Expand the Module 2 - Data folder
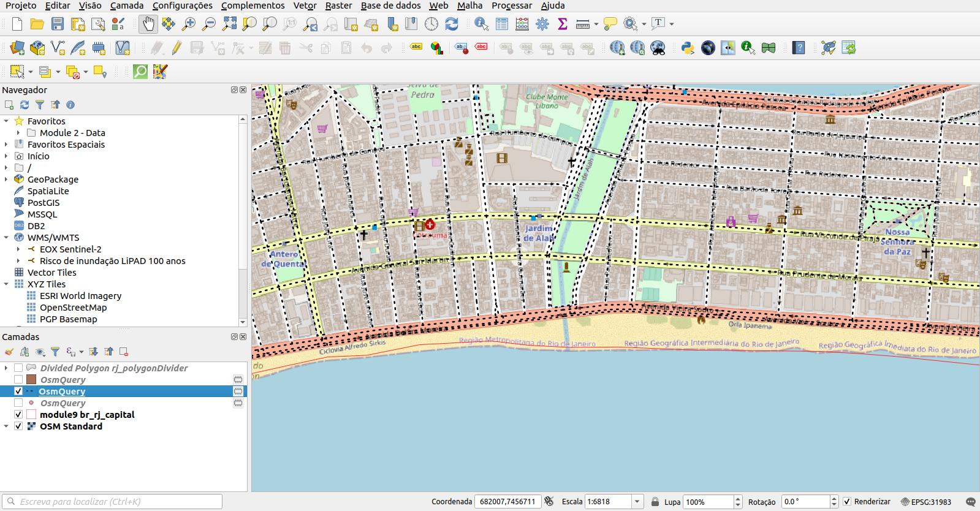 (x=18, y=133)
